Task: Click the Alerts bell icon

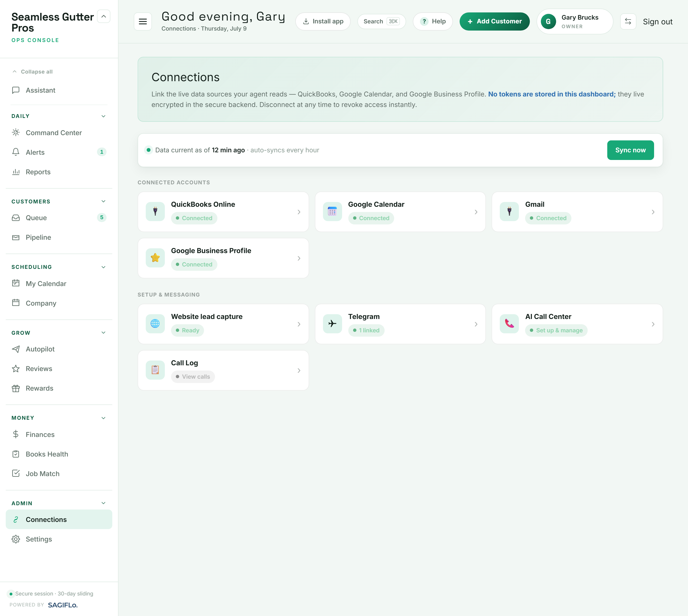Action: [x=16, y=152]
